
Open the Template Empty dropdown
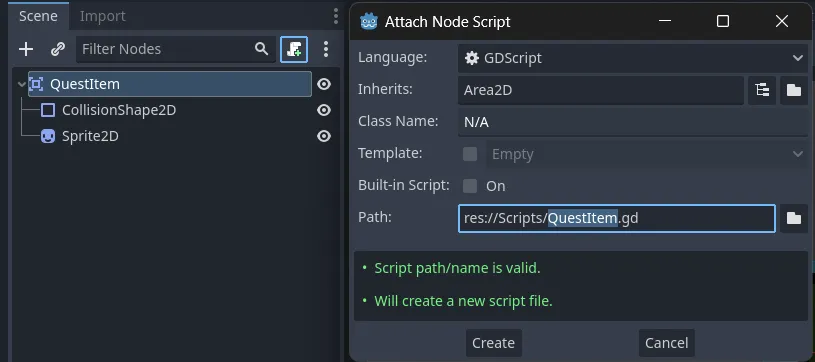pyautogui.click(x=647, y=154)
